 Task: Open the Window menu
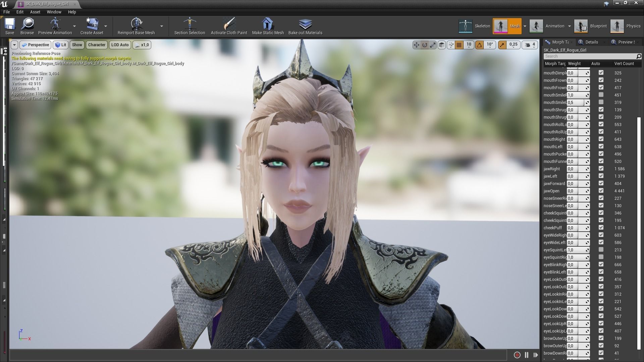(x=54, y=12)
